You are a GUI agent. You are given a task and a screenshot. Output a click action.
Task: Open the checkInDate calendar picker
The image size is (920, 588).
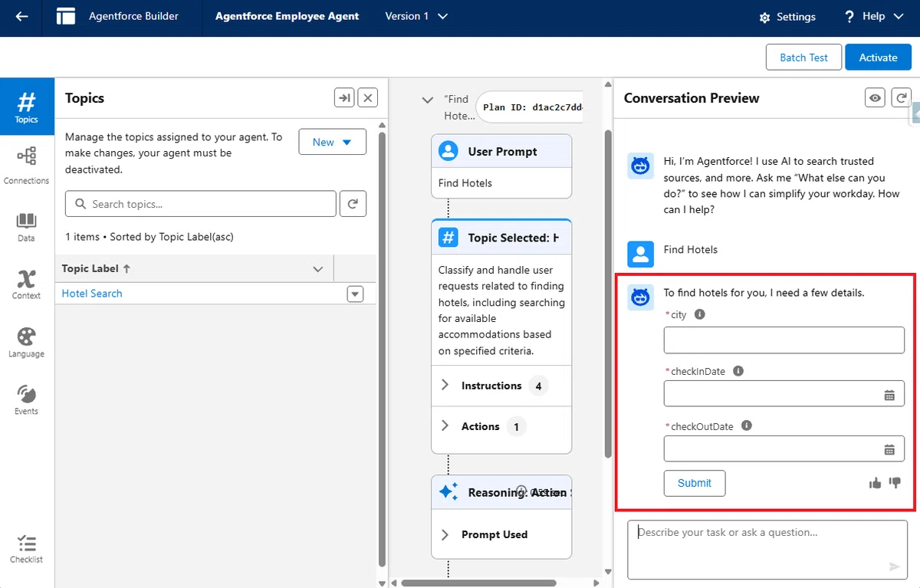pos(889,395)
